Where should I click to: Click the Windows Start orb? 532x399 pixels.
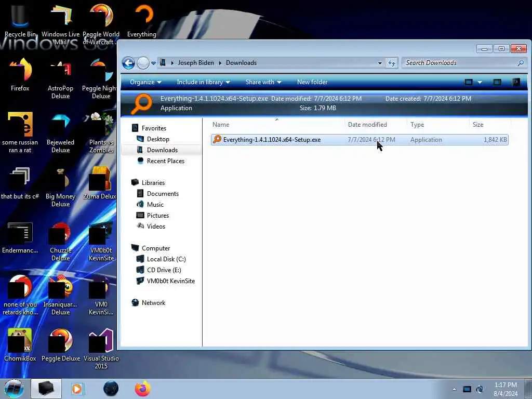(x=14, y=389)
